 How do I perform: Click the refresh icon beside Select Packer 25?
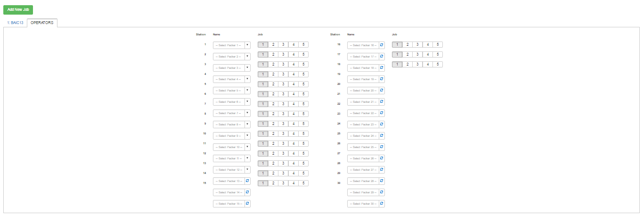pos(382,147)
